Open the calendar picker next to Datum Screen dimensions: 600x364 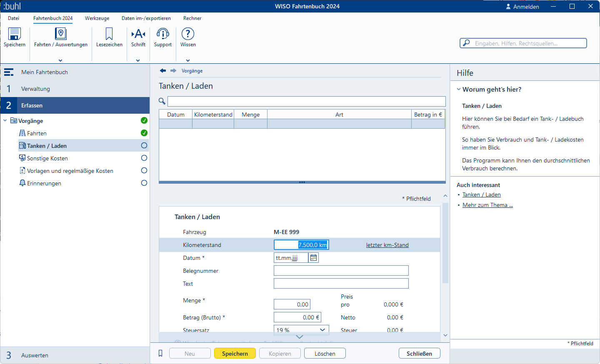pos(314,258)
